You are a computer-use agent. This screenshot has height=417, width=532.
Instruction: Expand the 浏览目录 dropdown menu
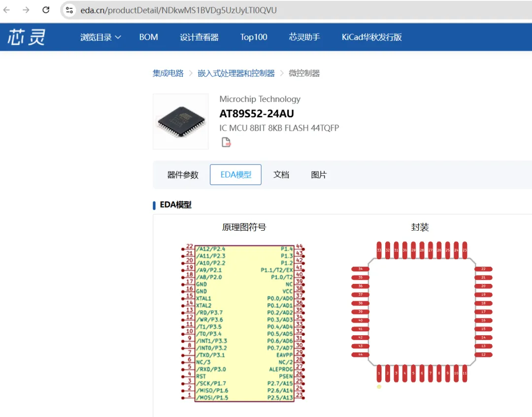coord(100,37)
